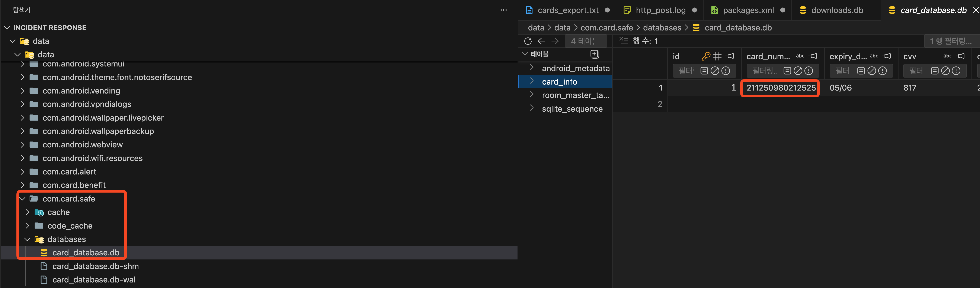Pin the id column
The height and width of the screenshot is (288, 980).
pyautogui.click(x=730, y=56)
